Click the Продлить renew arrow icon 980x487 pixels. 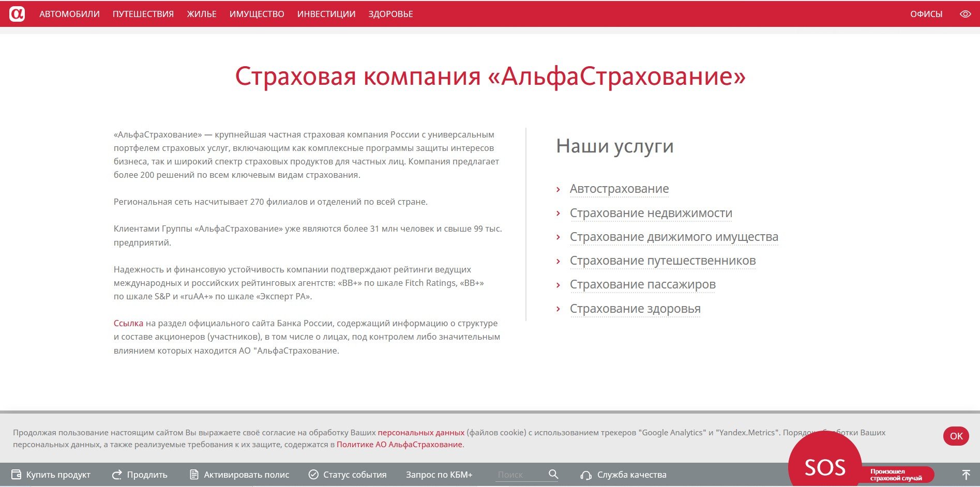tap(117, 475)
